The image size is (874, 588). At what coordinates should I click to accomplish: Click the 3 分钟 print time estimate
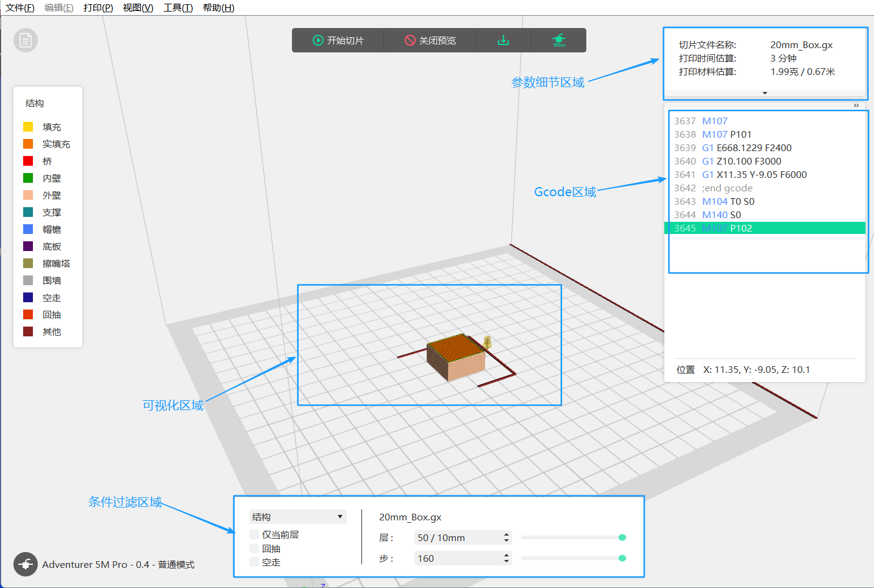(783, 58)
